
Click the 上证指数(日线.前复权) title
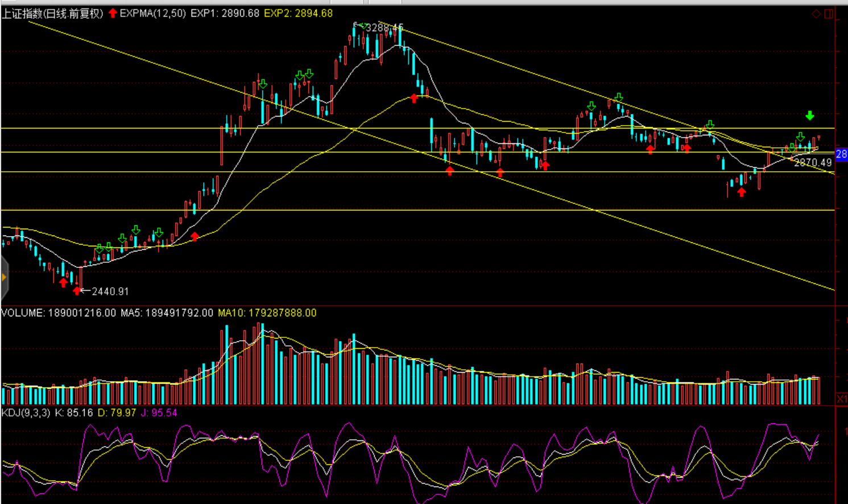pyautogui.click(x=52, y=13)
